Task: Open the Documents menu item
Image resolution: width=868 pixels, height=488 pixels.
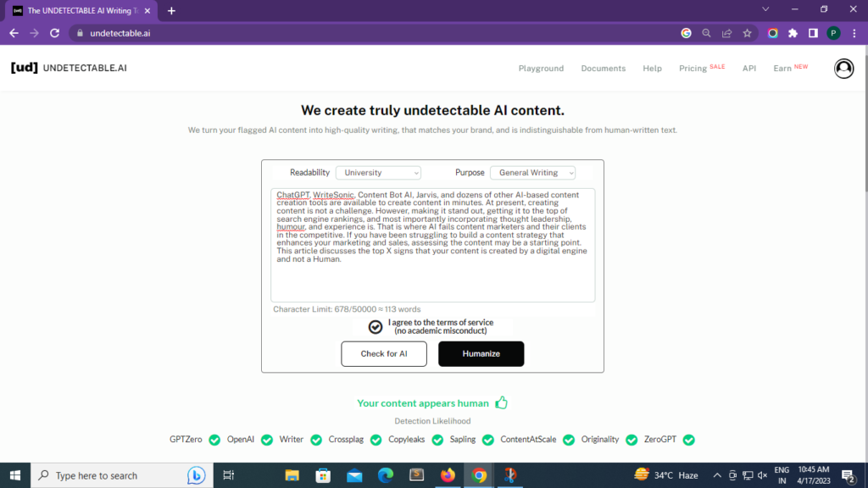Action: click(x=603, y=68)
